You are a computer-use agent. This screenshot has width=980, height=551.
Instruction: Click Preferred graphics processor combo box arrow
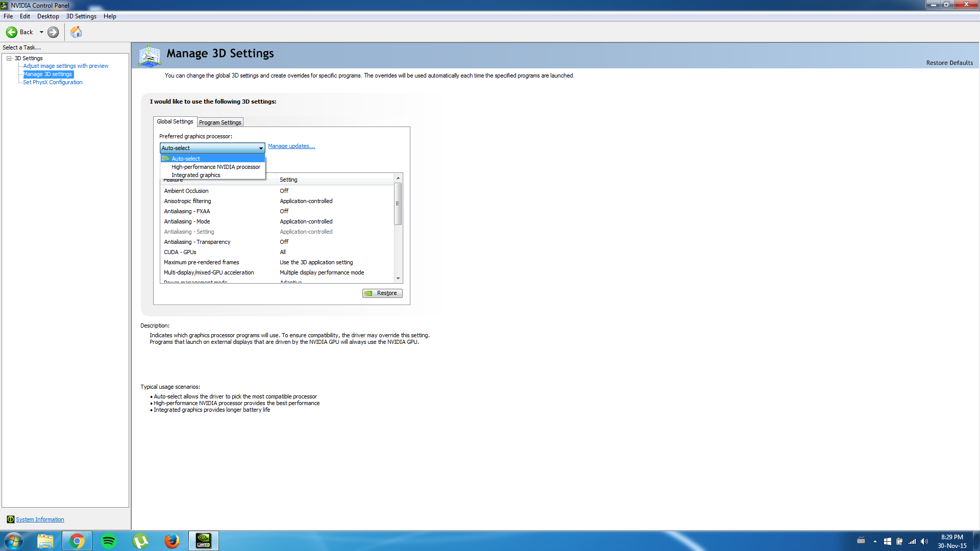(x=261, y=148)
